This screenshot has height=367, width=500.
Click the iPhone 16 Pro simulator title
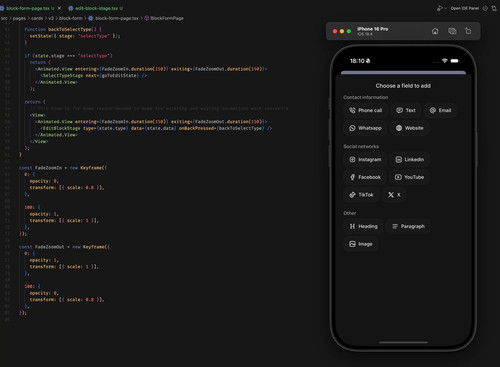pos(372,29)
